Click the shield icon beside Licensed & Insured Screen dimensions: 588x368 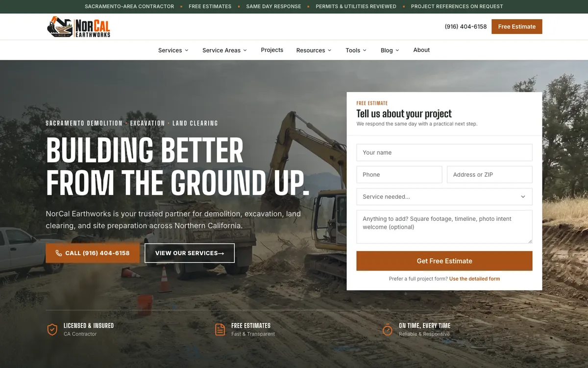point(52,329)
